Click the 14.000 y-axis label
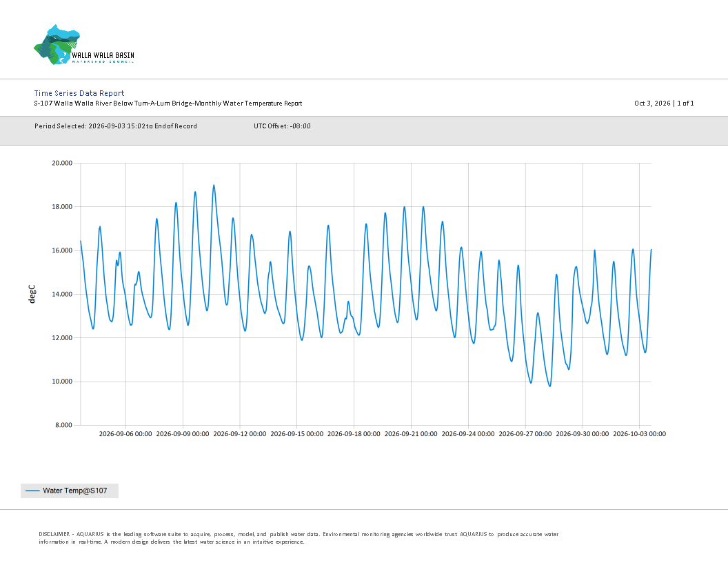Screen dimensions: 728x563 pos(62,294)
